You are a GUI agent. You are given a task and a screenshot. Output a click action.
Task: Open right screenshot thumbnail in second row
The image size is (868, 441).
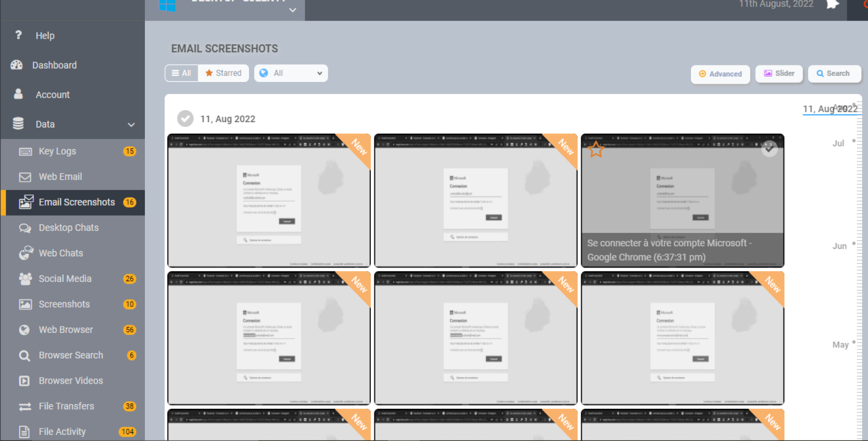coord(682,338)
